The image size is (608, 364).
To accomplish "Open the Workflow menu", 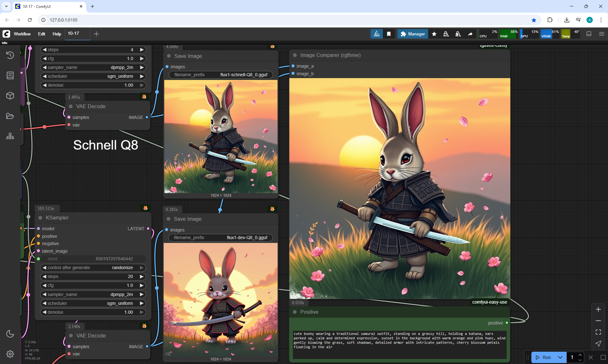I will (22, 34).
